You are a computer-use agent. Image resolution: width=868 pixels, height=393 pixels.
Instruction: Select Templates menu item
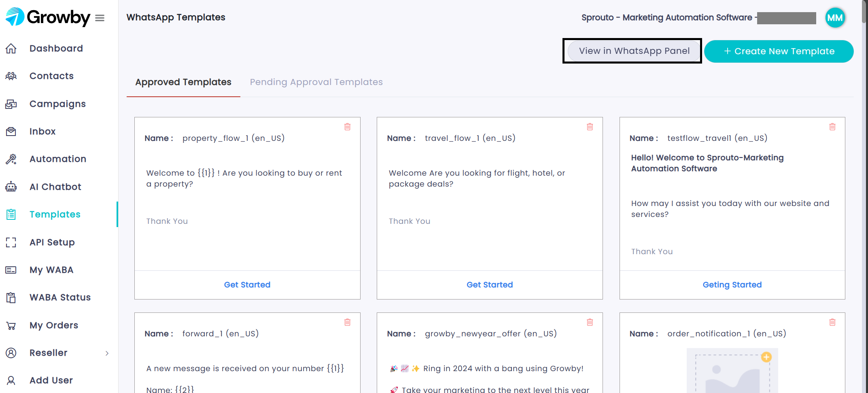pyautogui.click(x=55, y=215)
